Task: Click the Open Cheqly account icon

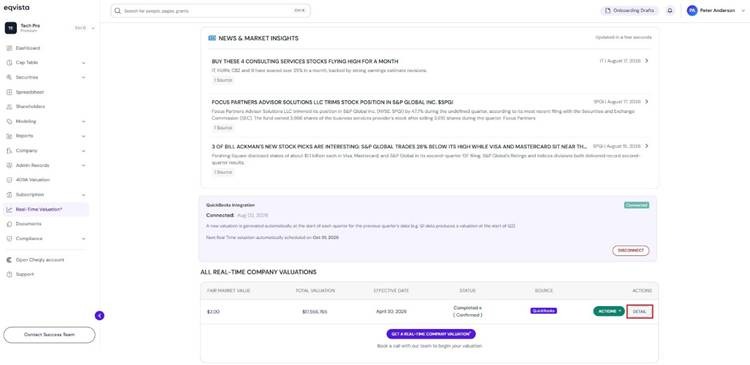Action: pos(10,260)
